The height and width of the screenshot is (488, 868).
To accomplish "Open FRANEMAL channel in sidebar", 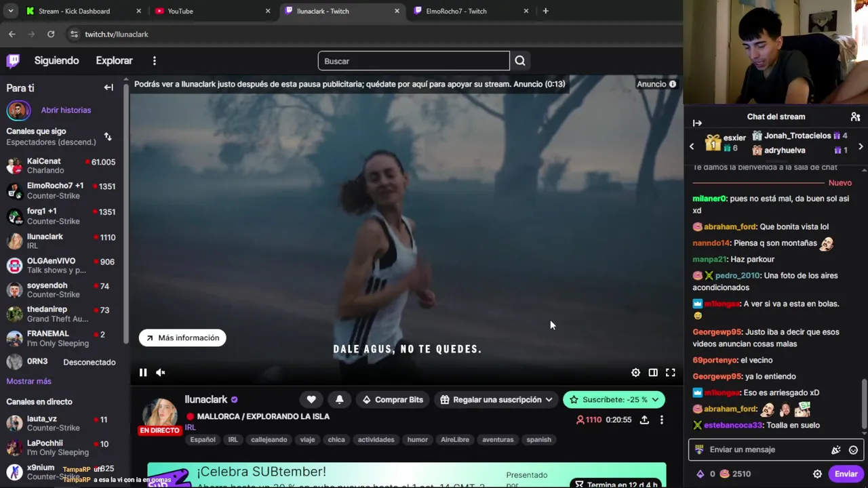I will (x=61, y=339).
